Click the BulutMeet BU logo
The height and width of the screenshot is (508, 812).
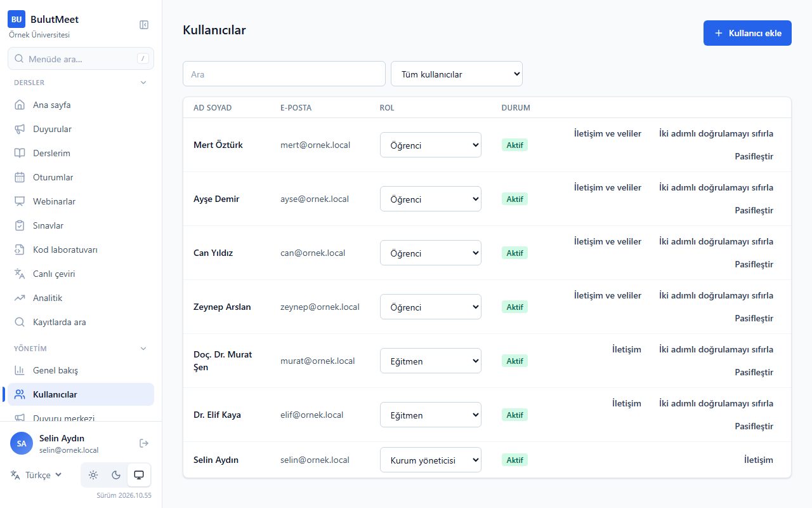point(16,19)
